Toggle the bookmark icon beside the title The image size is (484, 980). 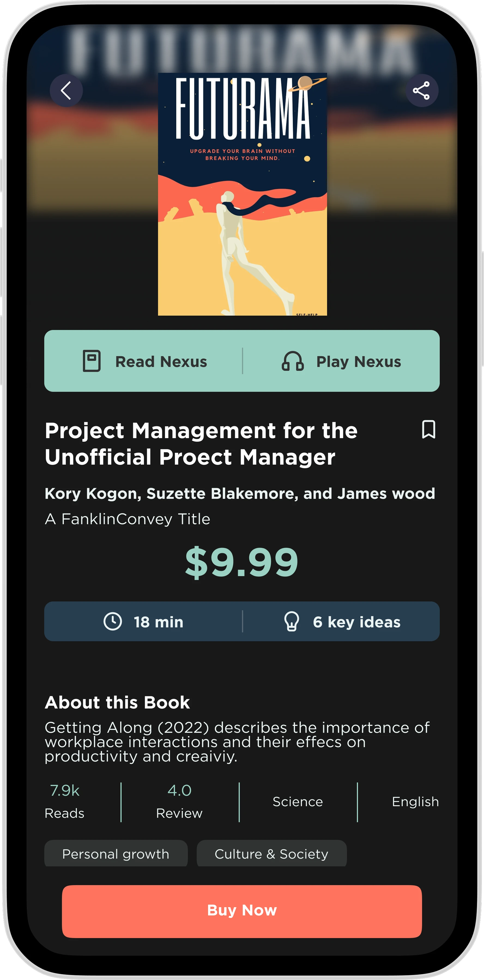(x=428, y=430)
